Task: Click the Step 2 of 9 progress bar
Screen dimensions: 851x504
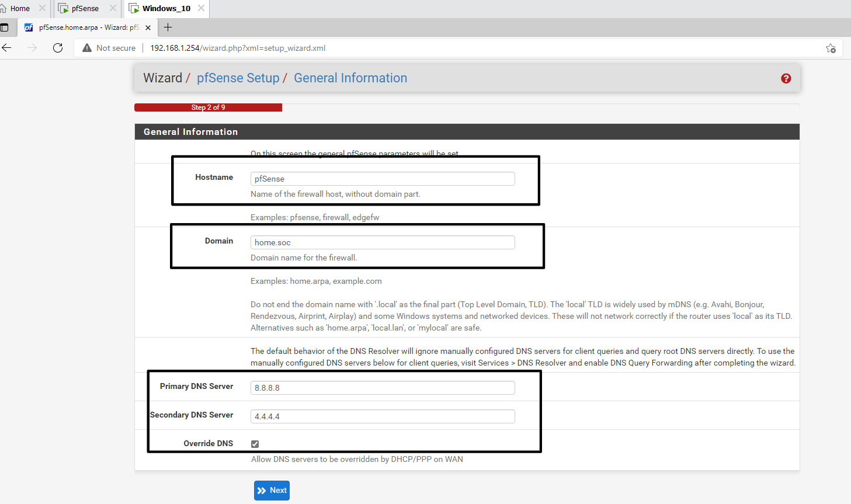Action: point(208,107)
